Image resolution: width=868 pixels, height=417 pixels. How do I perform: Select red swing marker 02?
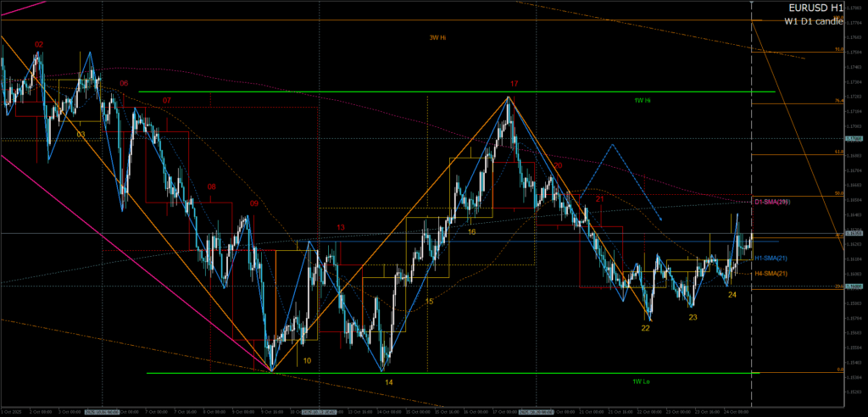pos(39,43)
